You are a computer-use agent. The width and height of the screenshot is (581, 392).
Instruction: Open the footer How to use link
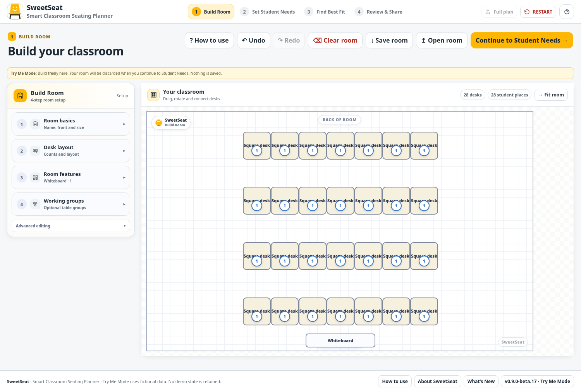395,382
